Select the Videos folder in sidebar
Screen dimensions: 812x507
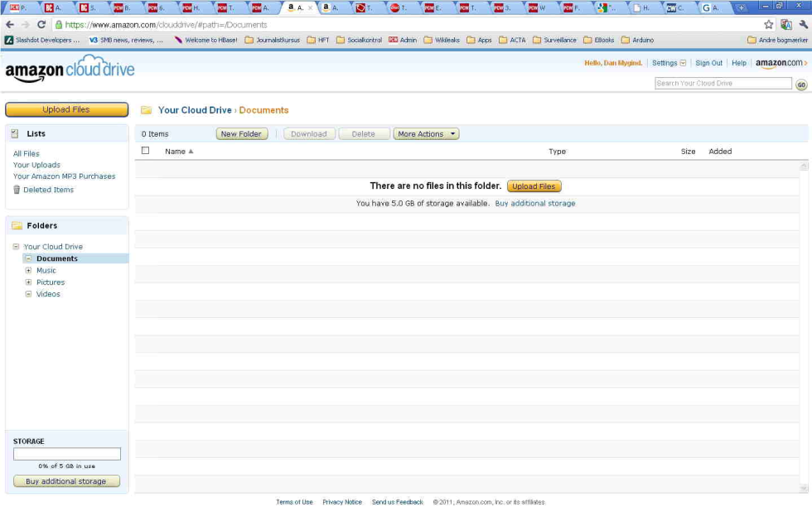(48, 294)
